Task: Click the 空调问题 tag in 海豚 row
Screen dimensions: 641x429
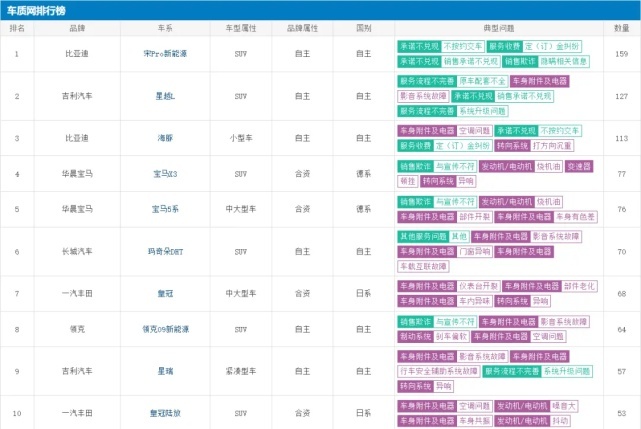Action: pyautogui.click(x=474, y=131)
